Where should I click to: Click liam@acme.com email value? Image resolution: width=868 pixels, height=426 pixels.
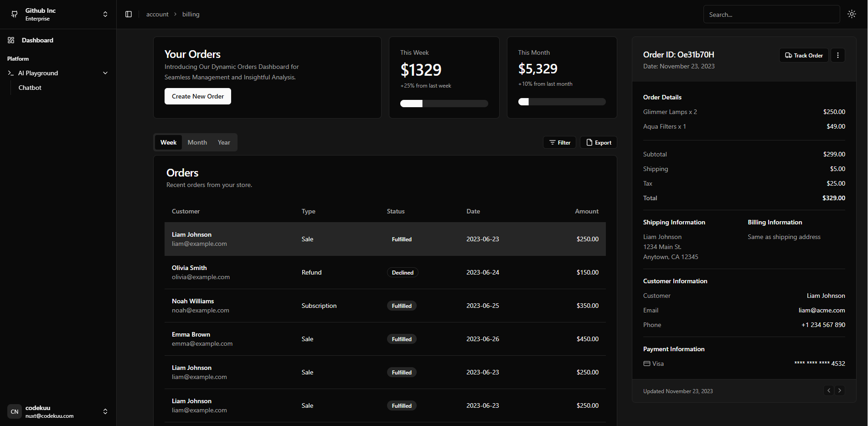(821, 310)
